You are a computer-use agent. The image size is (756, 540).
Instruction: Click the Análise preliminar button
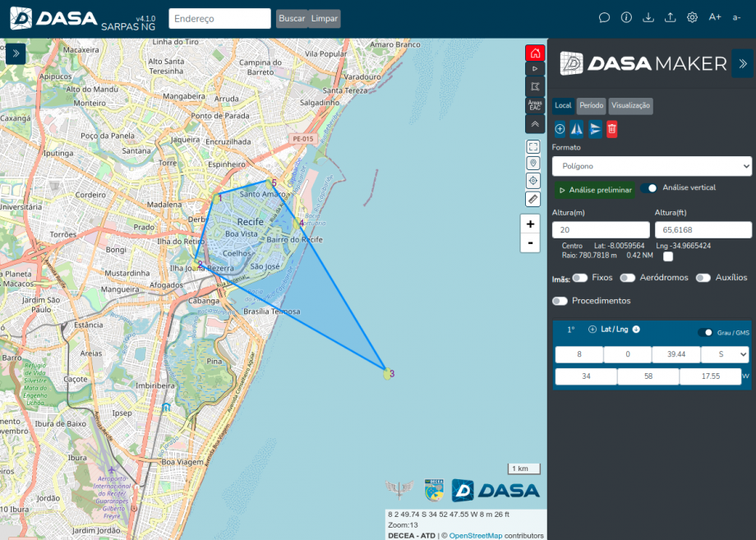[594, 190]
